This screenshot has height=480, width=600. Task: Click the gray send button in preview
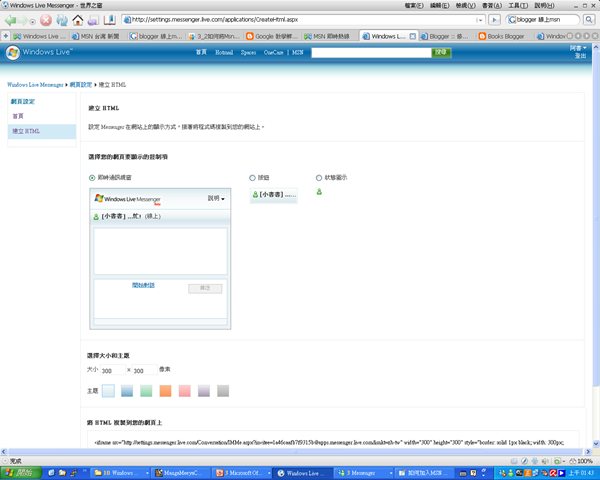[205, 288]
